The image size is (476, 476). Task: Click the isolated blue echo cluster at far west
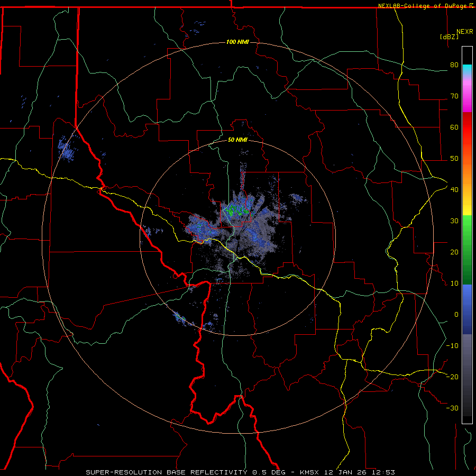67,149
